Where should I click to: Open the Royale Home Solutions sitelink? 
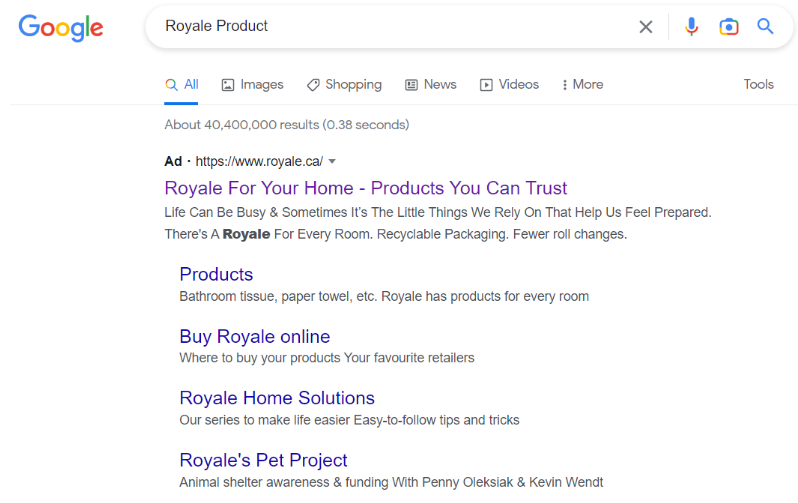[x=277, y=398]
